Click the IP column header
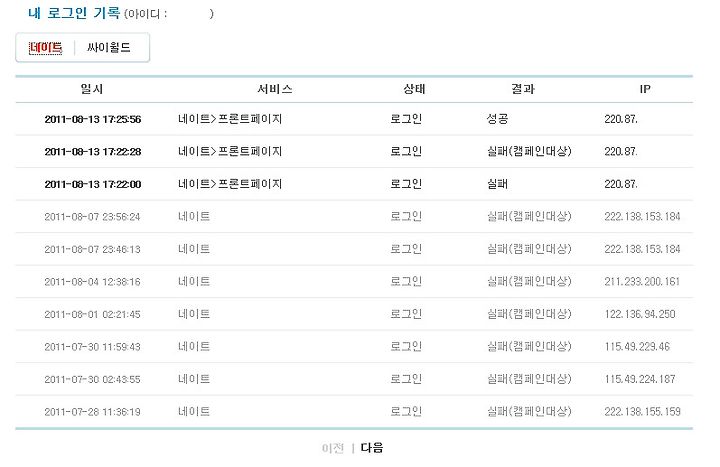720x467 pixels. [645, 89]
